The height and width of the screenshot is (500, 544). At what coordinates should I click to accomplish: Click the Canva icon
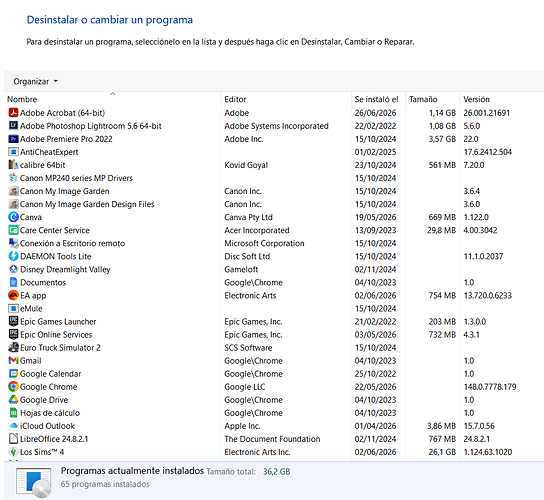pos(13,217)
